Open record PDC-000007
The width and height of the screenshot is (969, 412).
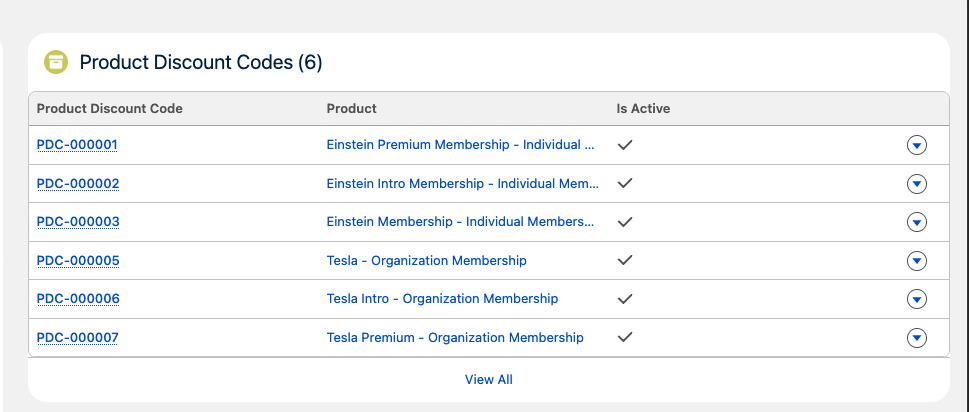77,338
